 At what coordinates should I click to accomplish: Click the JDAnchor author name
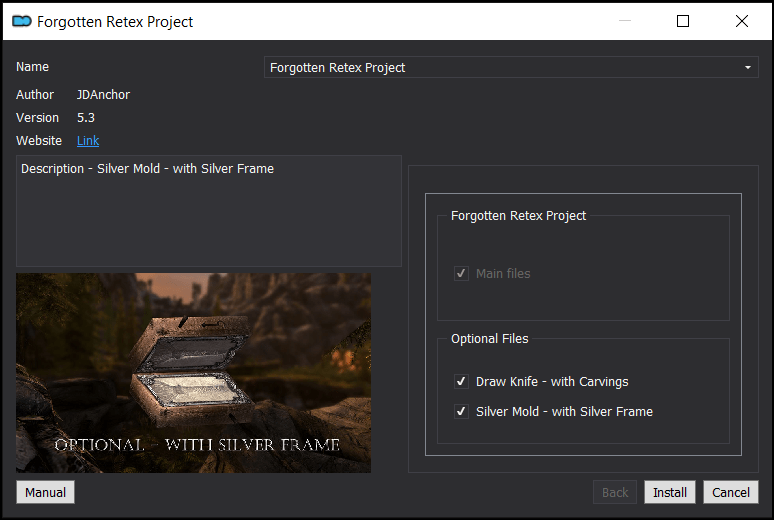pos(103,95)
